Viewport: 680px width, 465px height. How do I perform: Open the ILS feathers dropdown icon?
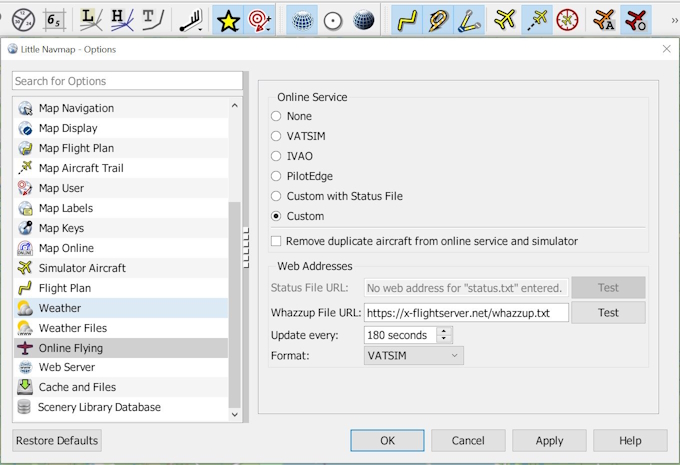point(191,20)
